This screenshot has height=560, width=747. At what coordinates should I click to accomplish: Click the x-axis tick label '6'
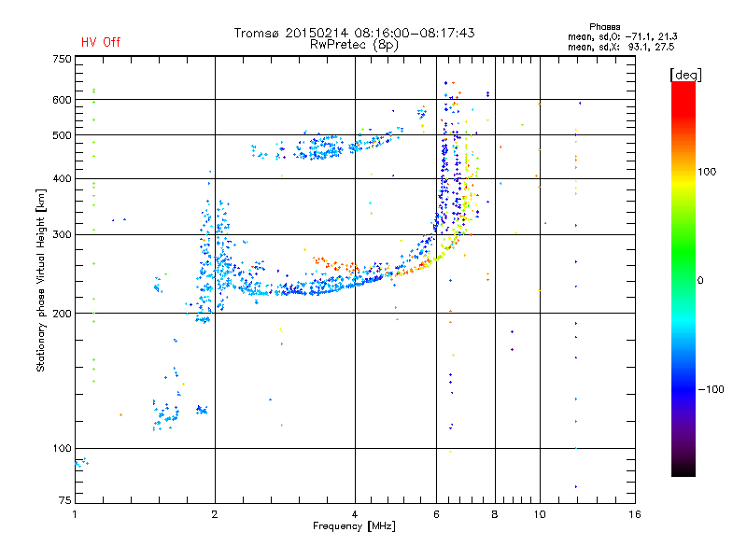436,514
